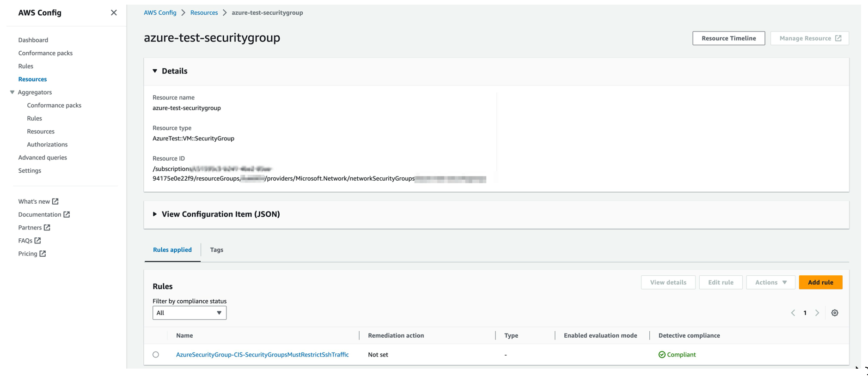Open FAQs external link
The height and width of the screenshot is (376, 868).
point(30,240)
